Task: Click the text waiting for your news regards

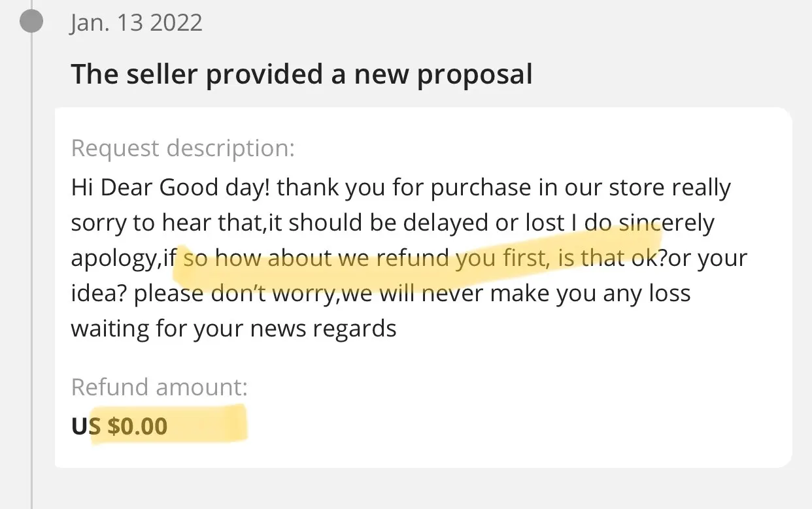Action: click(234, 328)
